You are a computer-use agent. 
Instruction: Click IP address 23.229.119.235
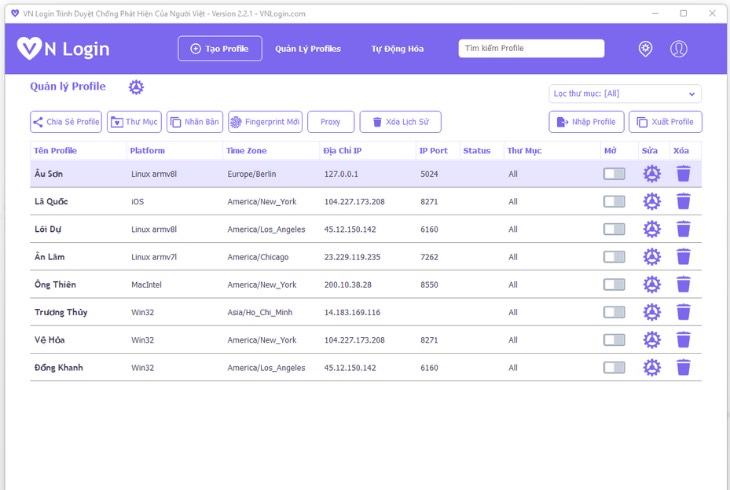352,257
